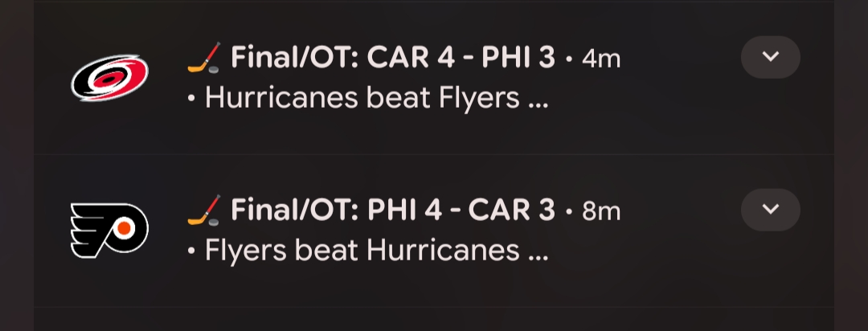Open the Final/OT: PHI 4 - CAR 3 headline
This screenshot has height=331, width=868.
(393, 210)
